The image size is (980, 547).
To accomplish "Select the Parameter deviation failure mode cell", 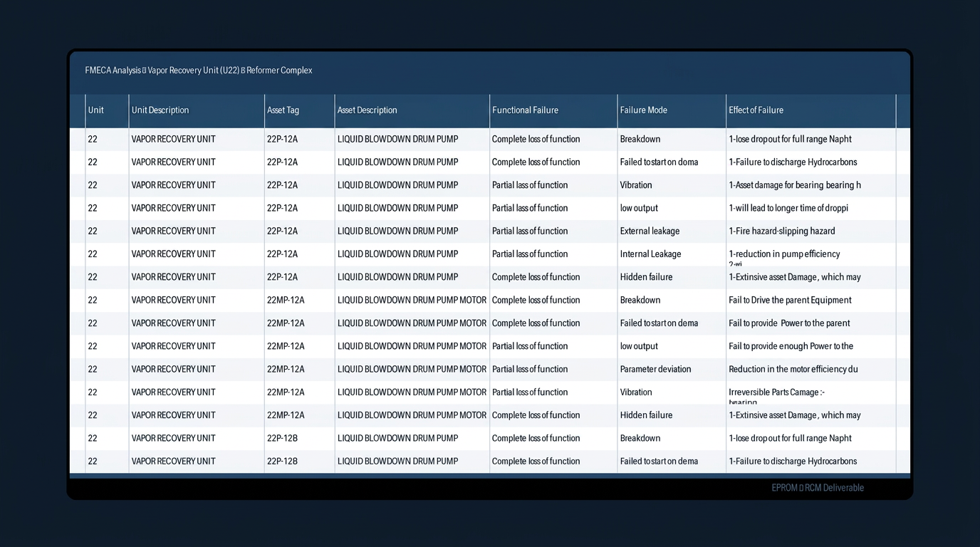I will click(x=655, y=369).
